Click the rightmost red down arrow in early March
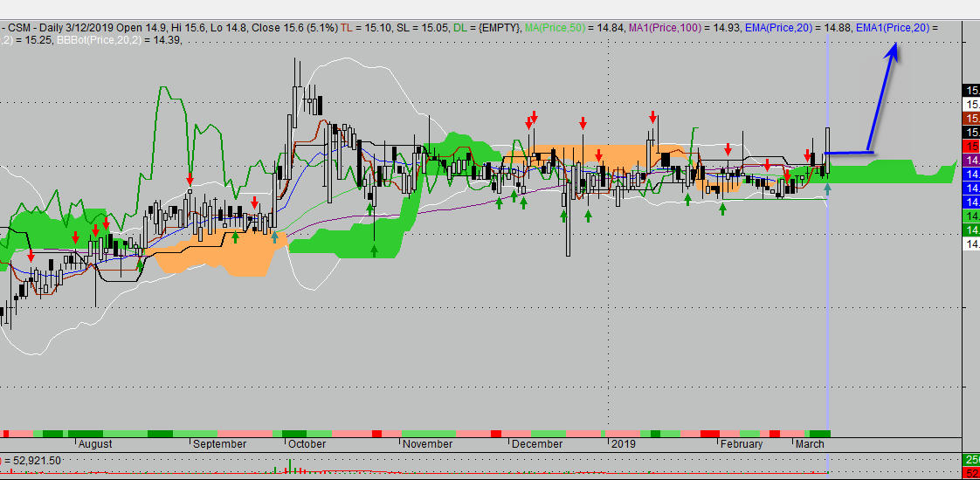 [807, 155]
